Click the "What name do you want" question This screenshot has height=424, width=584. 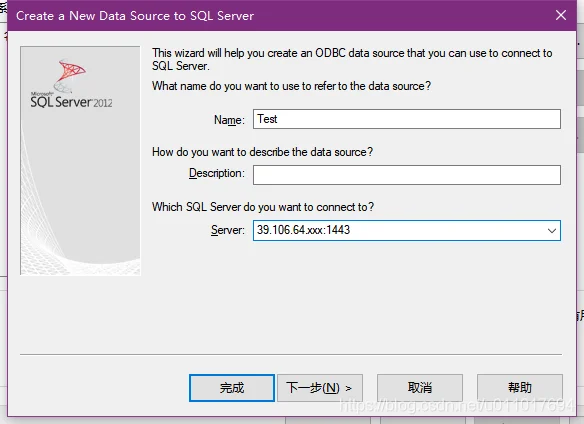291,86
